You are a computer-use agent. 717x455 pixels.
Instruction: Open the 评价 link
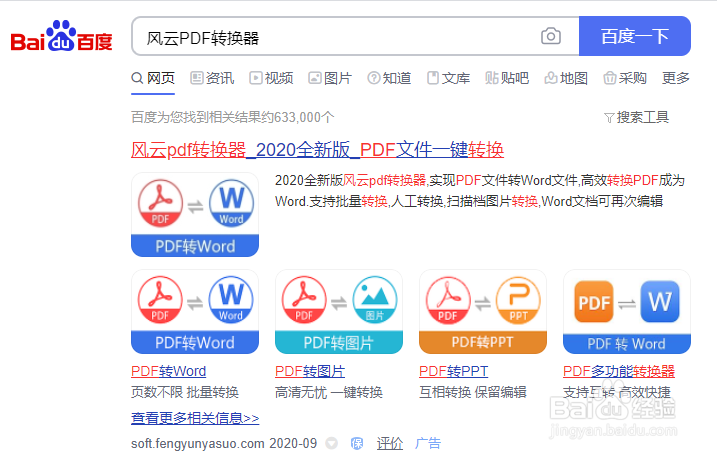click(x=390, y=443)
